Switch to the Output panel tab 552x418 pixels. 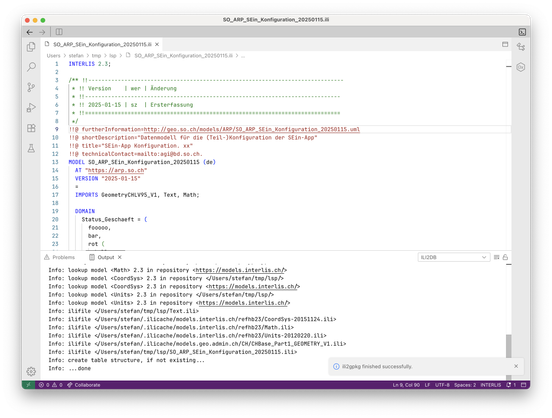[x=106, y=257]
